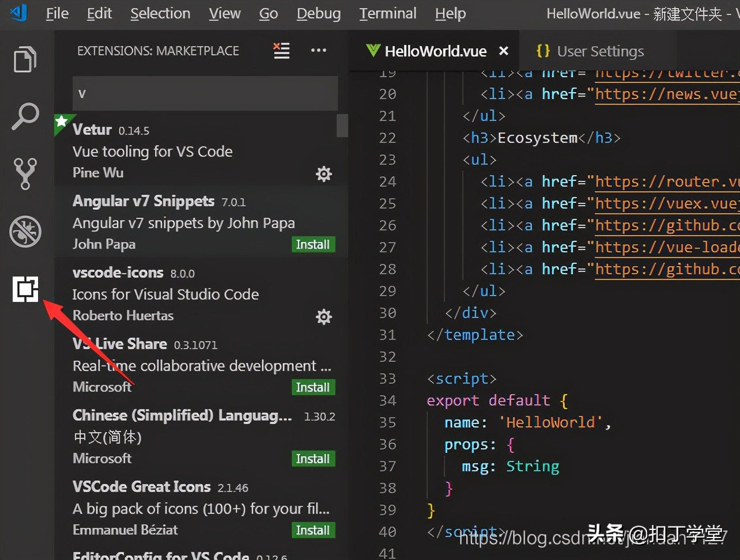Click the 中文(简体) description text
This screenshot has width=740, height=560.
[107, 437]
